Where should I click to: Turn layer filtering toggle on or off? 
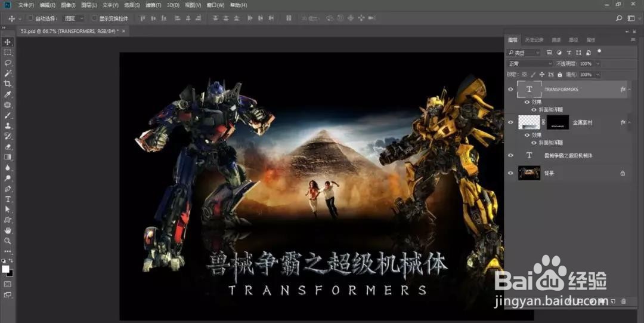tap(599, 51)
